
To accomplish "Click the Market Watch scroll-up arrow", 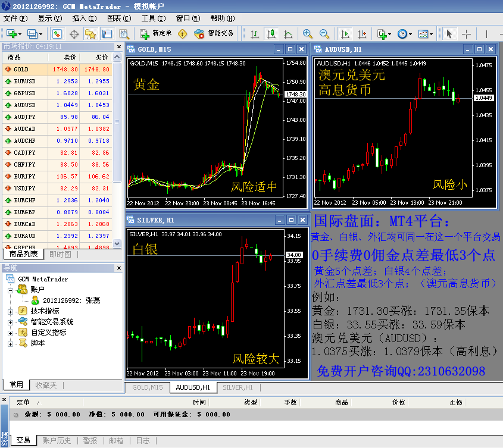I will click(117, 57).
